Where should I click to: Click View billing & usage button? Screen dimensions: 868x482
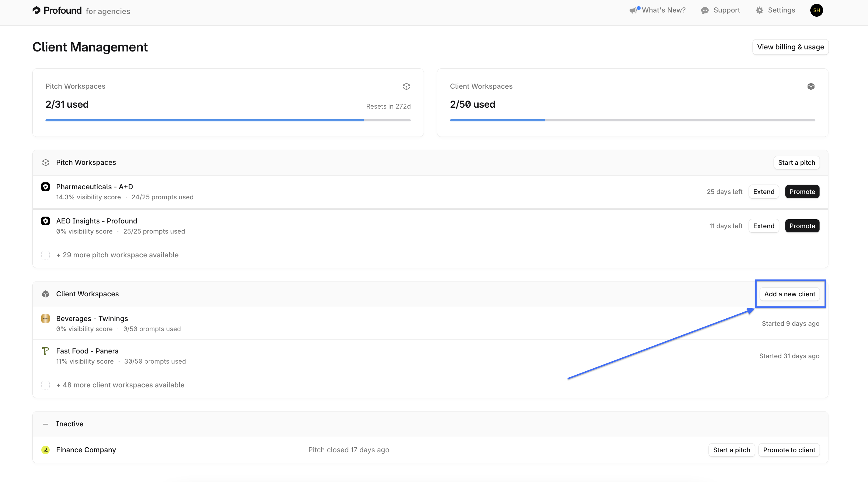click(790, 47)
